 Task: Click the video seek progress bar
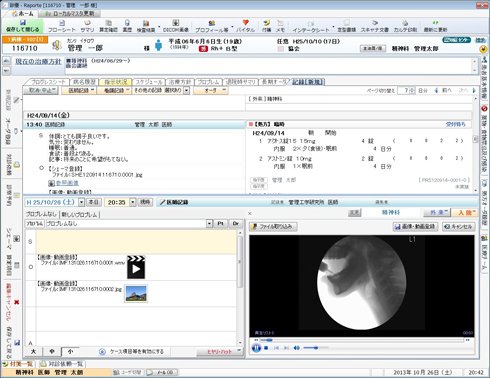362,340
